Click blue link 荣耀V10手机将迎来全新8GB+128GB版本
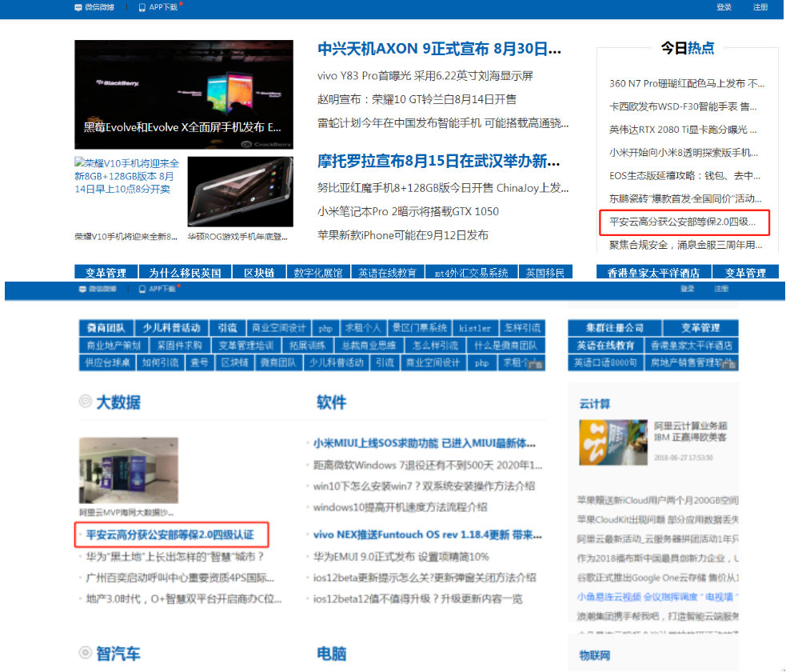This screenshot has height=672, width=786. [x=127, y=176]
